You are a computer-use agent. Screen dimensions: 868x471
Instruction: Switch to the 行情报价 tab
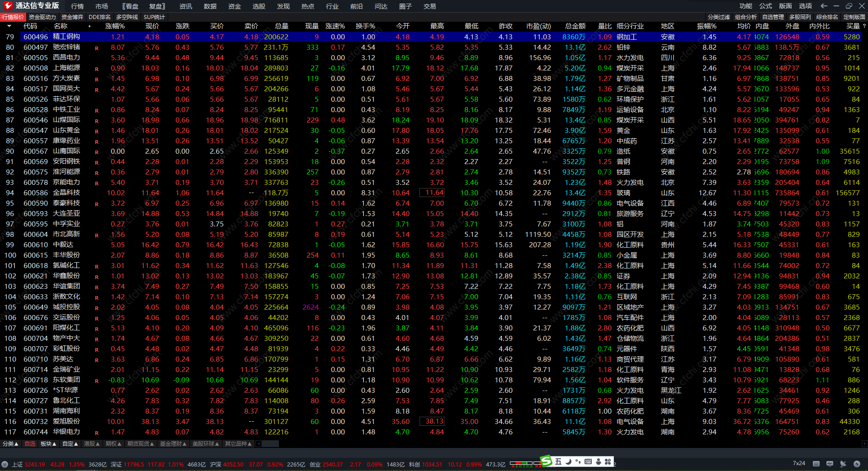[x=13, y=17]
